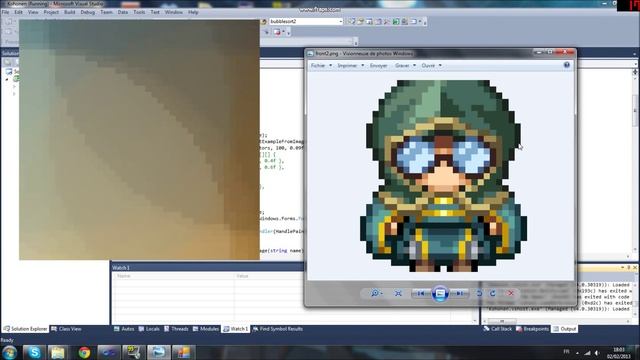Click the taskbar clock showing the date
Screen dimensions: 640x360
tap(619, 353)
